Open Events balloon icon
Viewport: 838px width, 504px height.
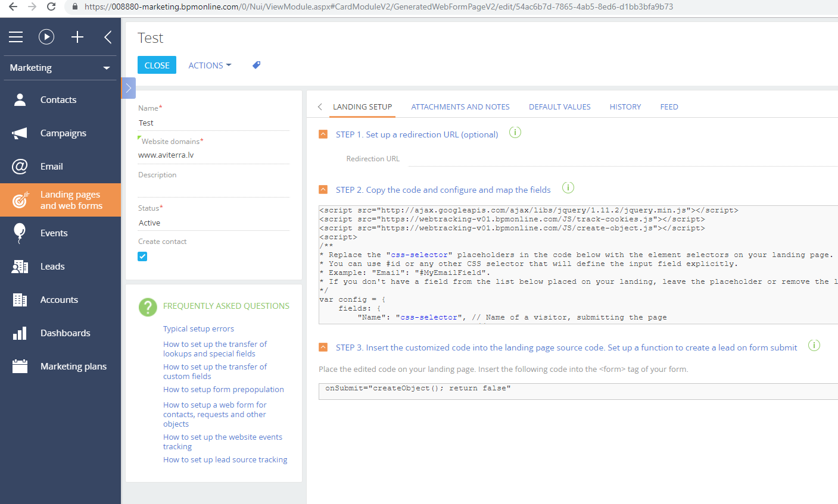20,233
